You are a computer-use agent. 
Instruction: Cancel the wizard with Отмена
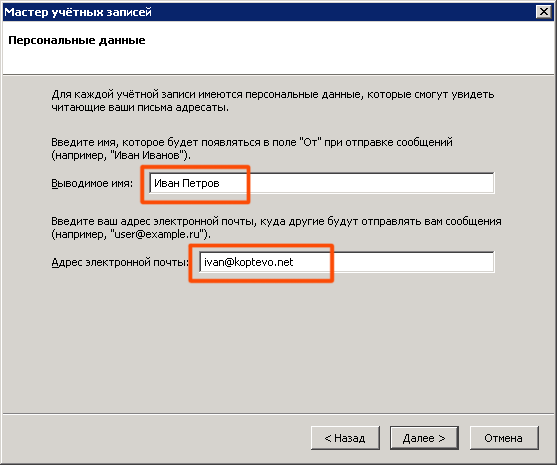click(x=504, y=438)
